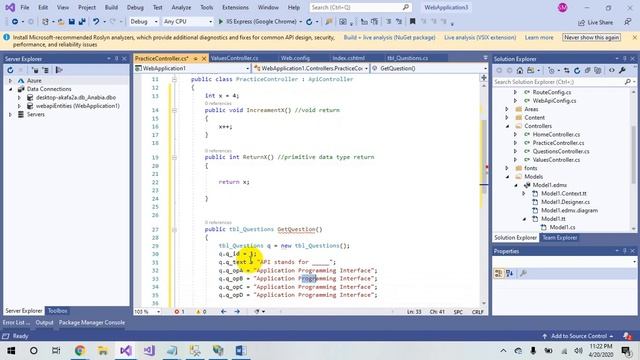The height and width of the screenshot is (360, 640).
Task: Open the 103 % zoom dropdown
Action: tap(147, 311)
